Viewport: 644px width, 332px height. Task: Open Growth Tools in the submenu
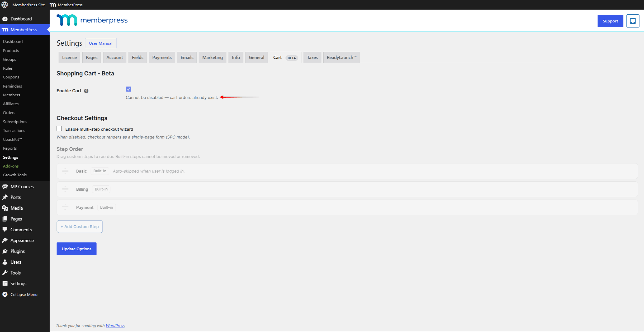coord(15,175)
